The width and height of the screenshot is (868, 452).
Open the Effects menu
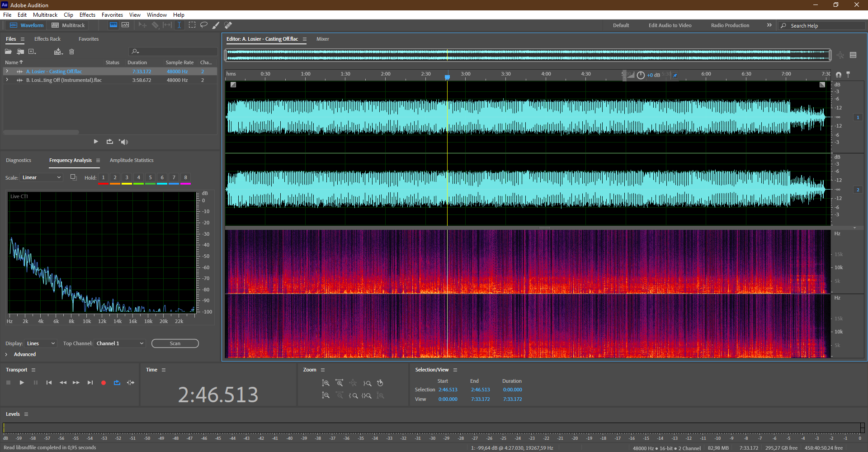click(x=87, y=15)
